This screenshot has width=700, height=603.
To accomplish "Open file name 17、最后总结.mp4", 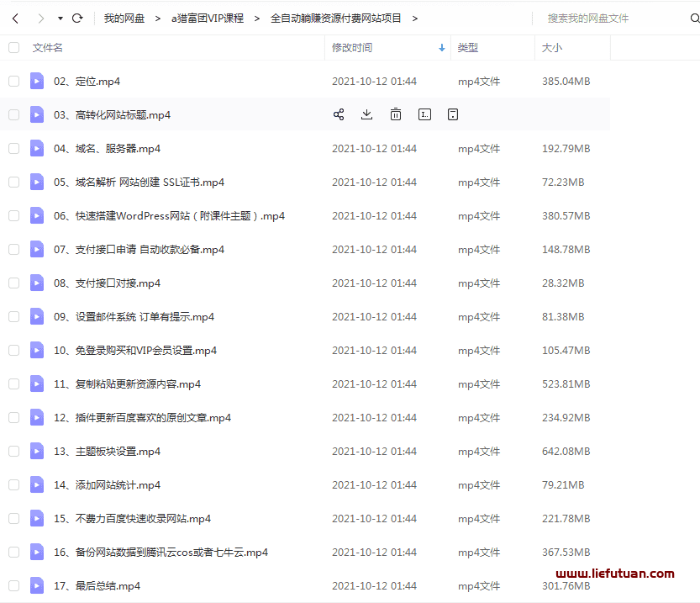I will tap(97, 586).
